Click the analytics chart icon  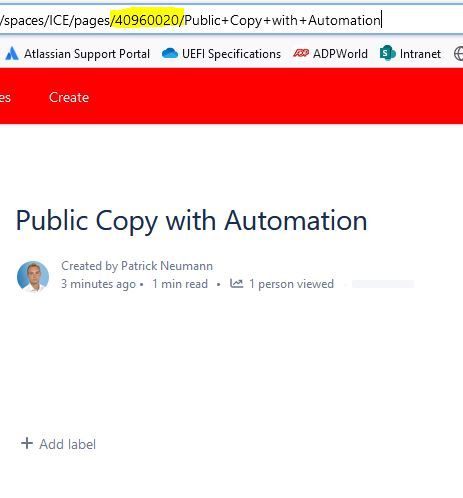pos(236,283)
